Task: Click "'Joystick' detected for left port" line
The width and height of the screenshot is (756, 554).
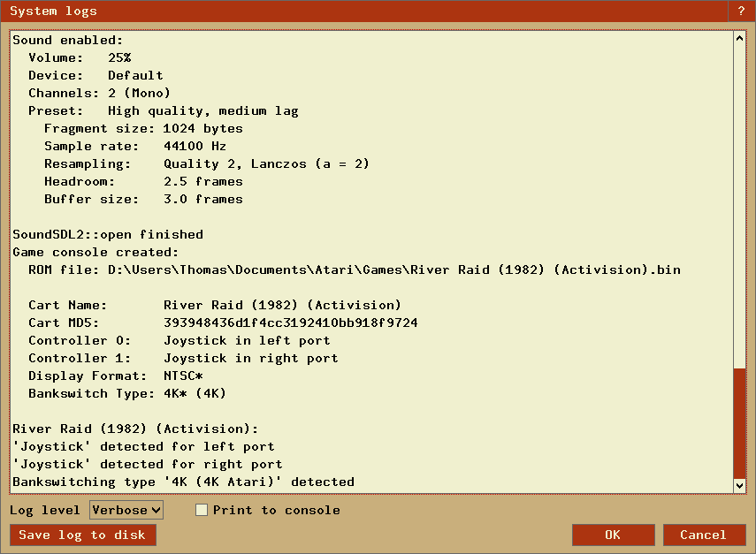Action: tap(143, 446)
